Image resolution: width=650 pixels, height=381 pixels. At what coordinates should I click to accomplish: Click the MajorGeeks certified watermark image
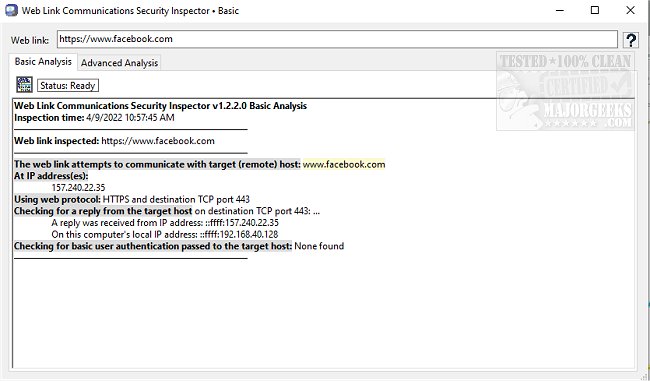565,91
